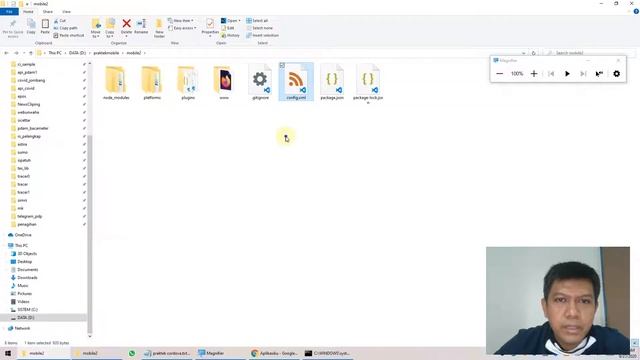Uncheck the config.xml item checkbox

282,65
